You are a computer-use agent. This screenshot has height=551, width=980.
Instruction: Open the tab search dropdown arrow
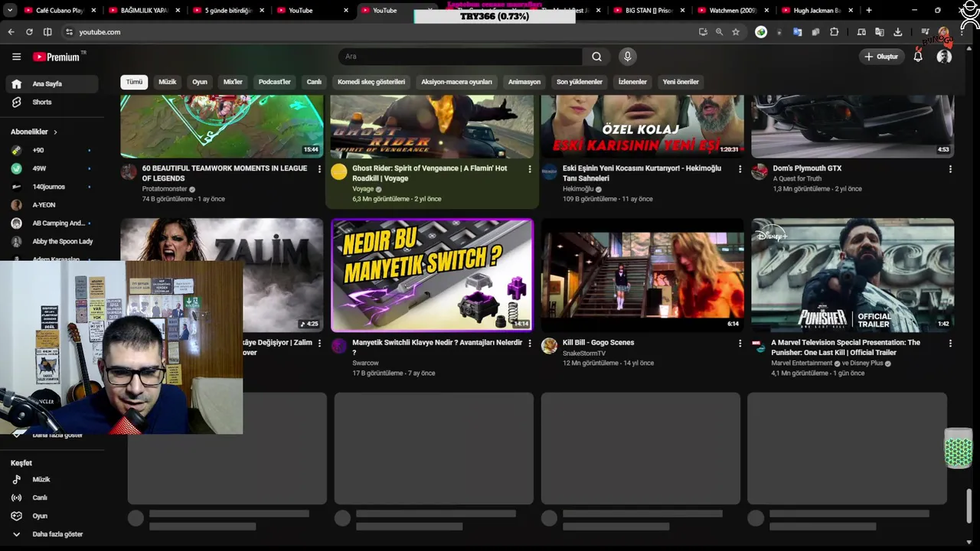(x=10, y=11)
